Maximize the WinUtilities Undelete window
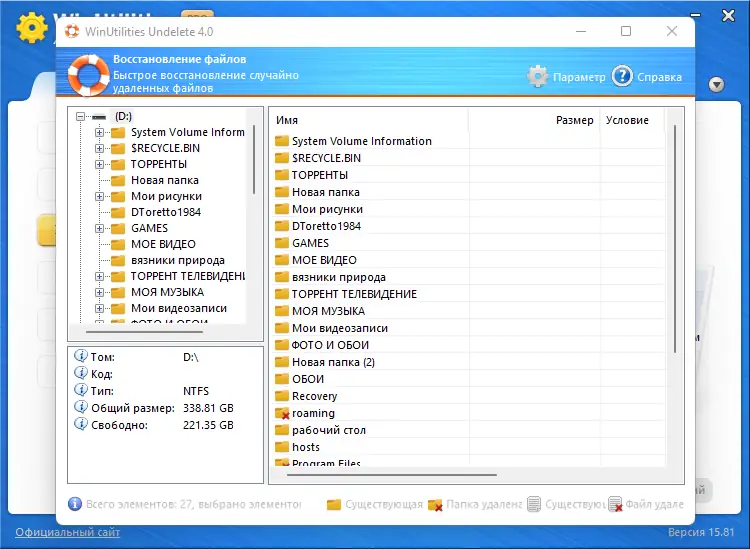 point(626,31)
